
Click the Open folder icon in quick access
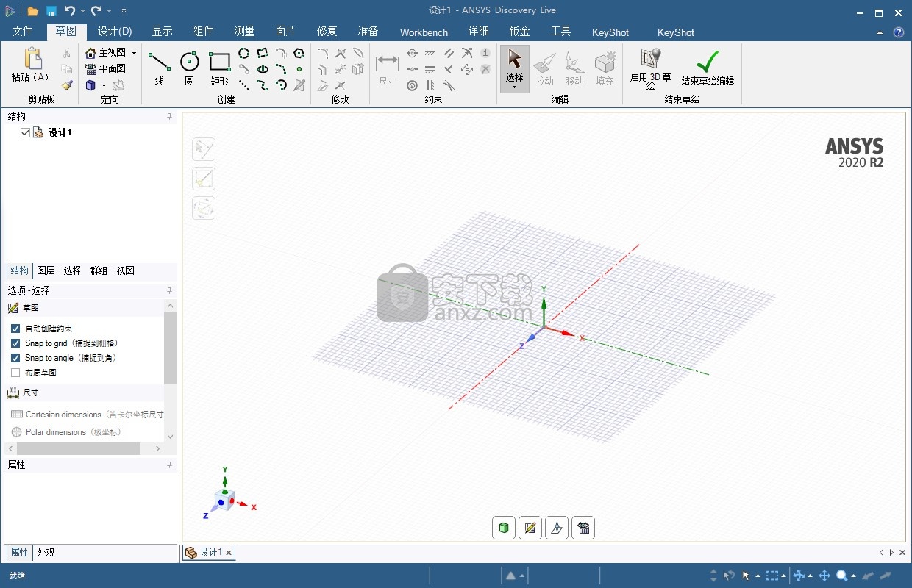tap(33, 11)
